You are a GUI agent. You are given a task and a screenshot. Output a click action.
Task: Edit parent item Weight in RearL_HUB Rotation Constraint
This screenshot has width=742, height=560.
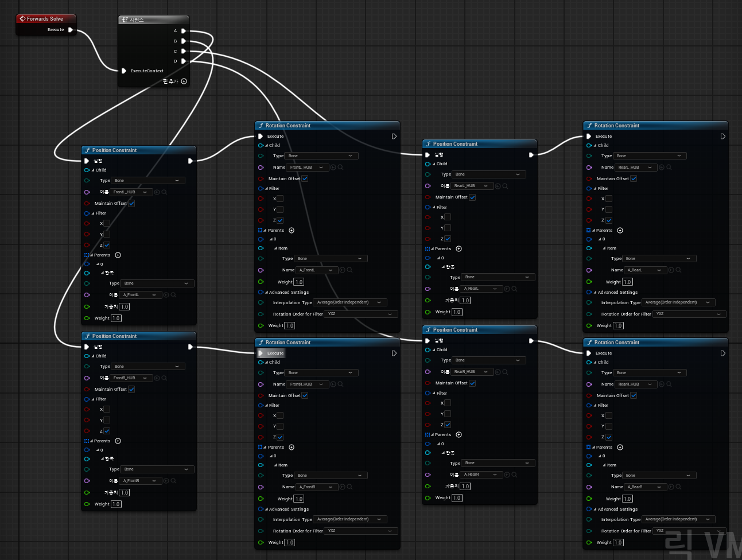tap(627, 282)
